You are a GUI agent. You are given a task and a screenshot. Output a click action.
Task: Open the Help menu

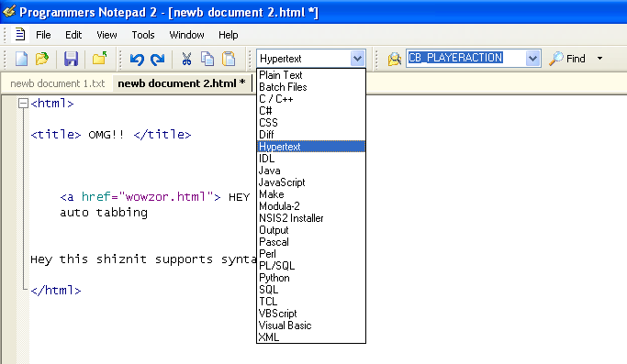pos(229,35)
